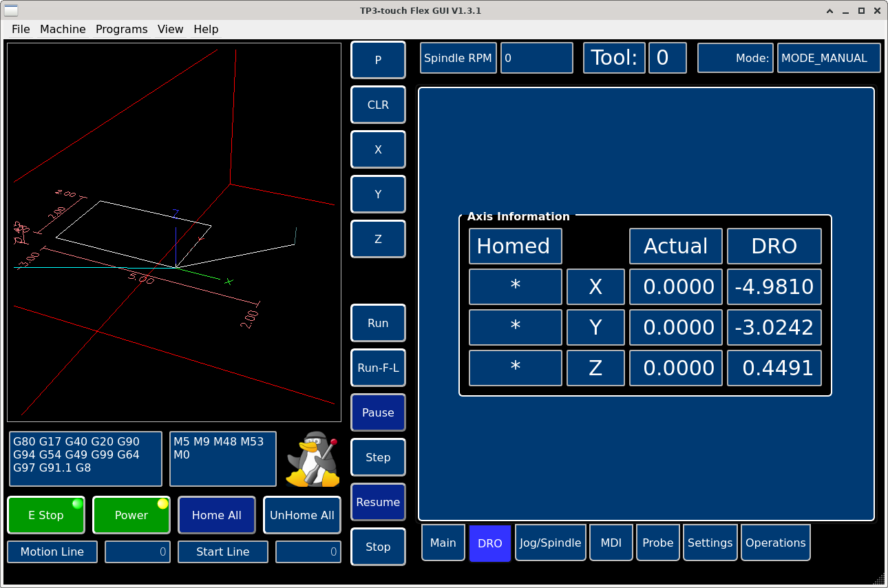Open the File menu
The height and width of the screenshot is (588, 888).
pyautogui.click(x=21, y=29)
